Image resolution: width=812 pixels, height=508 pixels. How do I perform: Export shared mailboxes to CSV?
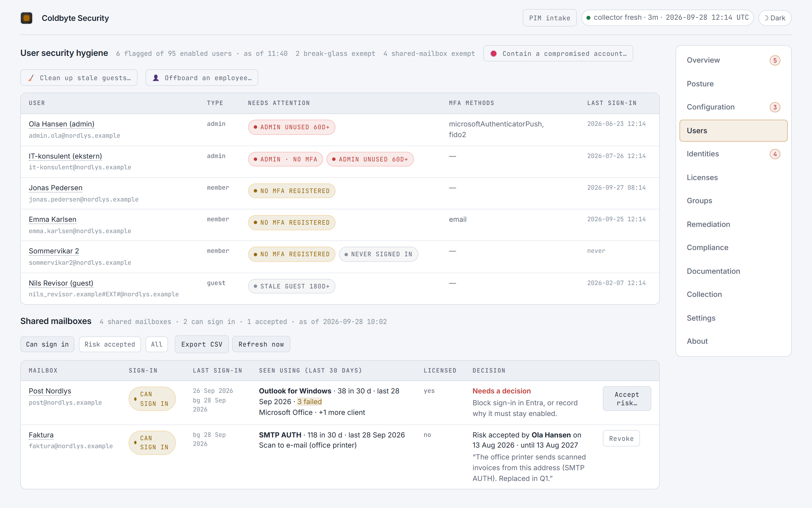pos(202,344)
